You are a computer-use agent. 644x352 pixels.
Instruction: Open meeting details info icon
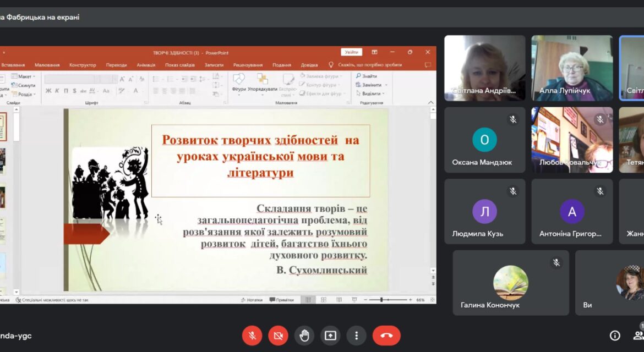615,335
